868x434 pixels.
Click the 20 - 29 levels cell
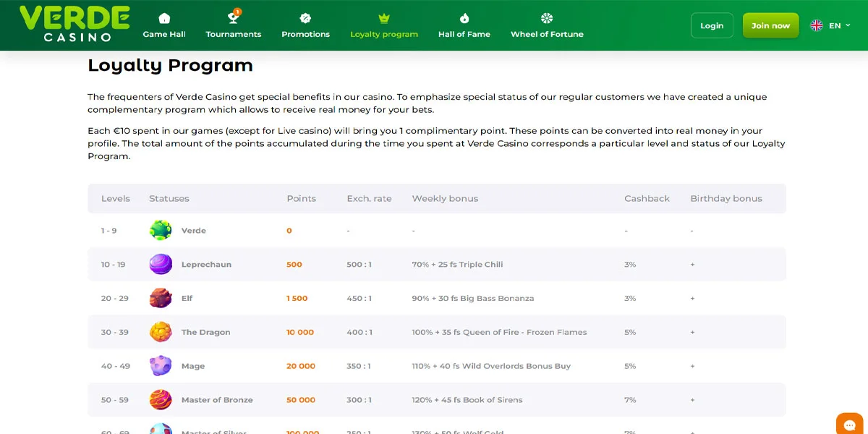point(115,298)
